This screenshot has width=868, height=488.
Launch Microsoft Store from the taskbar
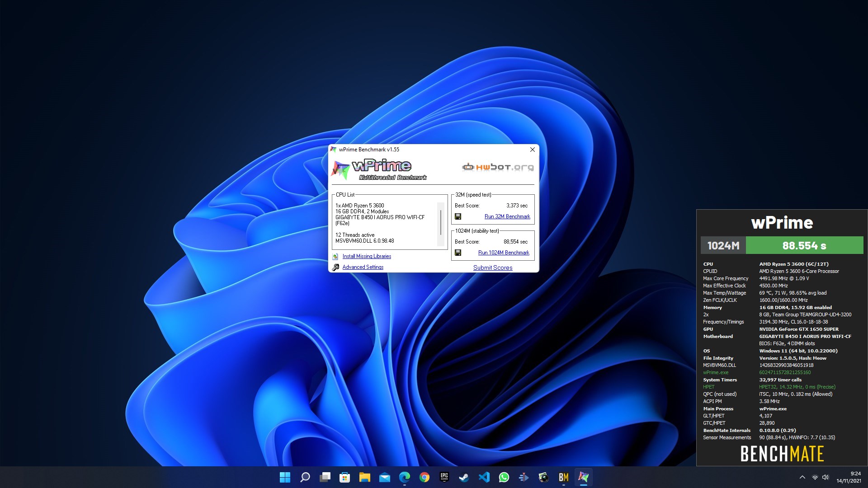pos(345,477)
